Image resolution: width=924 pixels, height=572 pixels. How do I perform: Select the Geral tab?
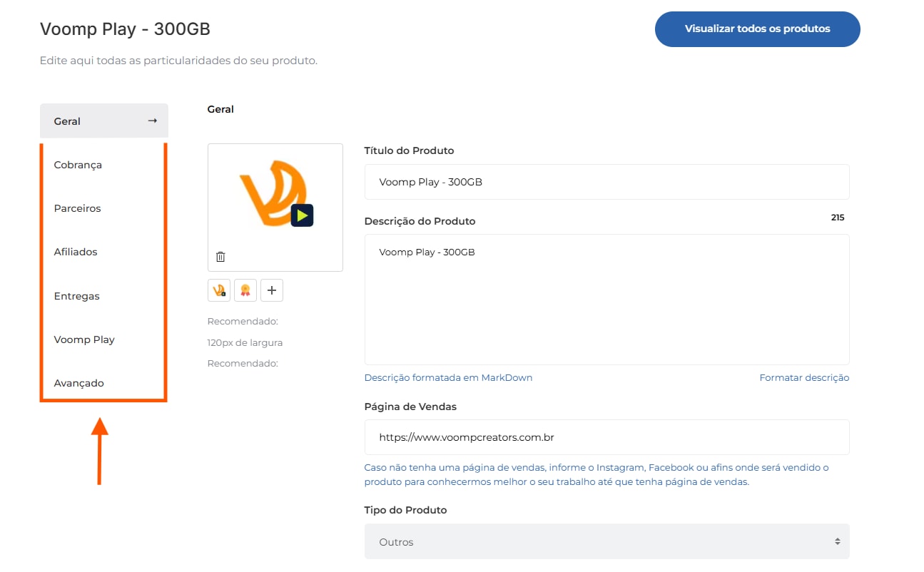point(68,121)
